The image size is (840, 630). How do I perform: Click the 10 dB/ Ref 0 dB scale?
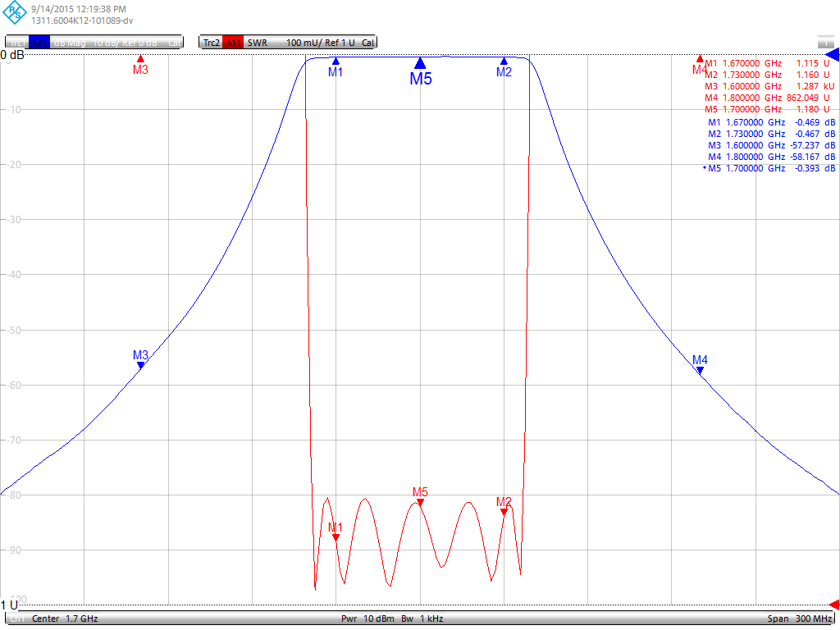(x=126, y=43)
